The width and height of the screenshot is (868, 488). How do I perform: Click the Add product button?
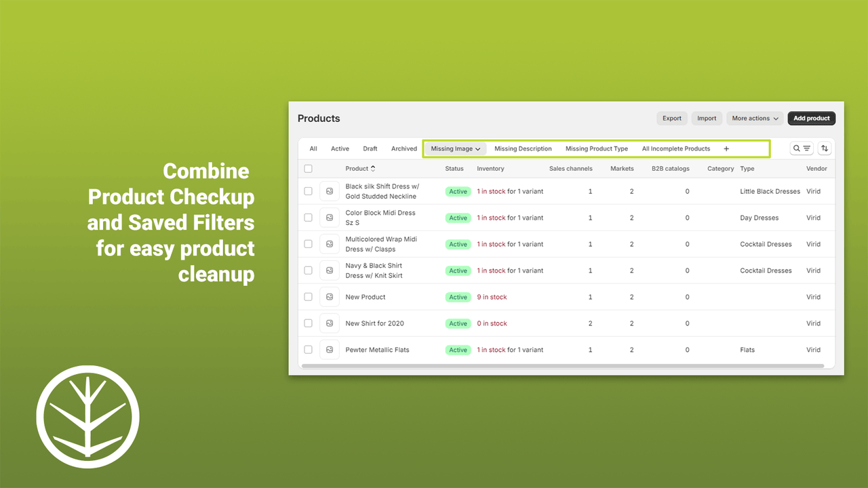pyautogui.click(x=811, y=118)
